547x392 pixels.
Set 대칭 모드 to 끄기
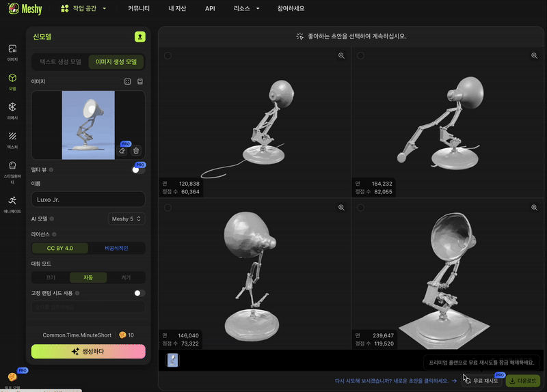[x=51, y=277]
